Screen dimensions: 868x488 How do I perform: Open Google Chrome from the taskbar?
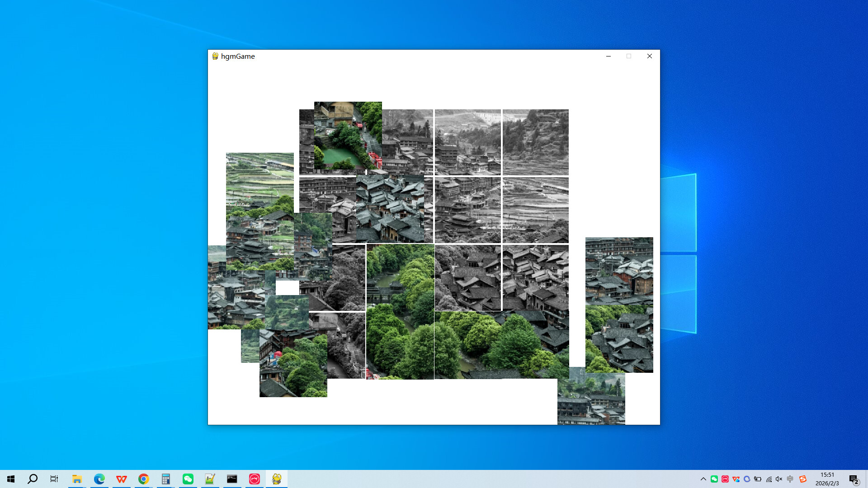click(x=143, y=479)
